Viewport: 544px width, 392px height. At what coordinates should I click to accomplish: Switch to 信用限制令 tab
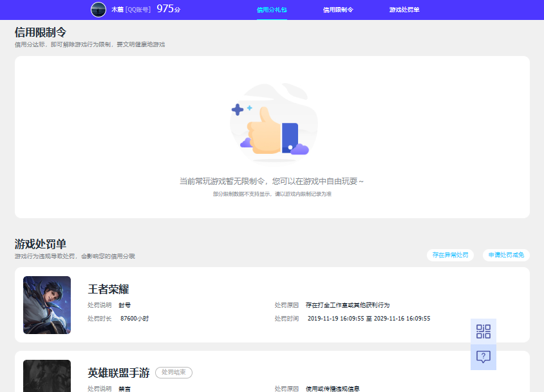click(338, 10)
